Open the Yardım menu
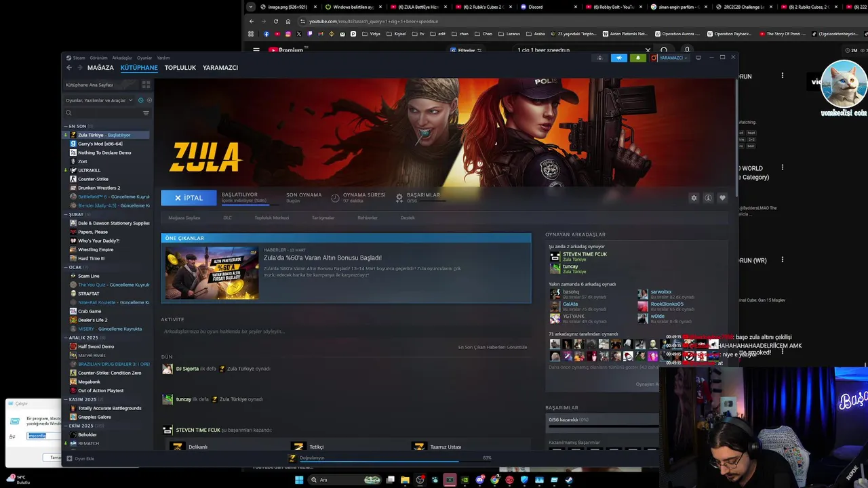 tap(163, 58)
